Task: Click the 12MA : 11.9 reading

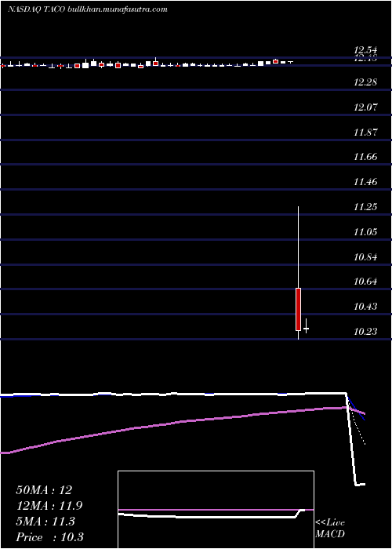Action: pos(49,506)
